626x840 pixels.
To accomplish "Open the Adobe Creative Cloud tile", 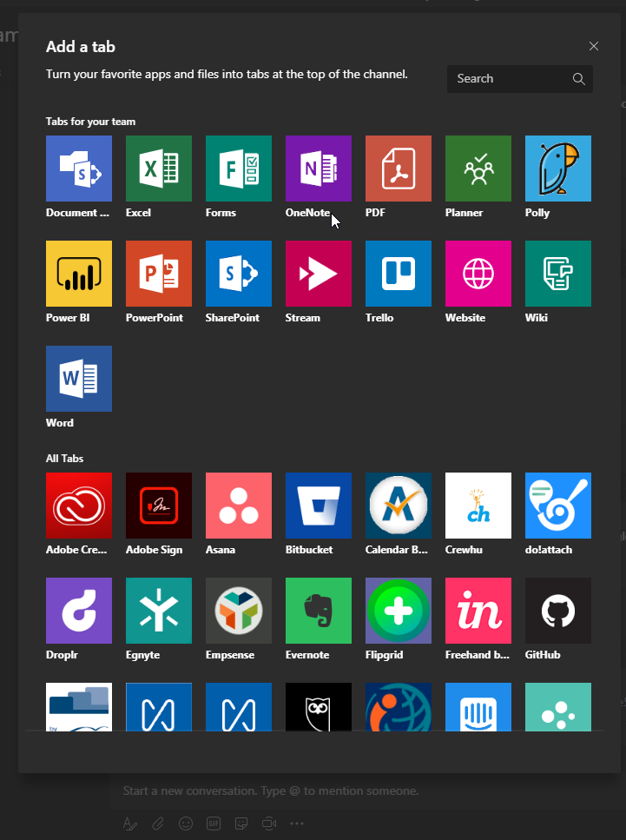I will pyautogui.click(x=79, y=506).
